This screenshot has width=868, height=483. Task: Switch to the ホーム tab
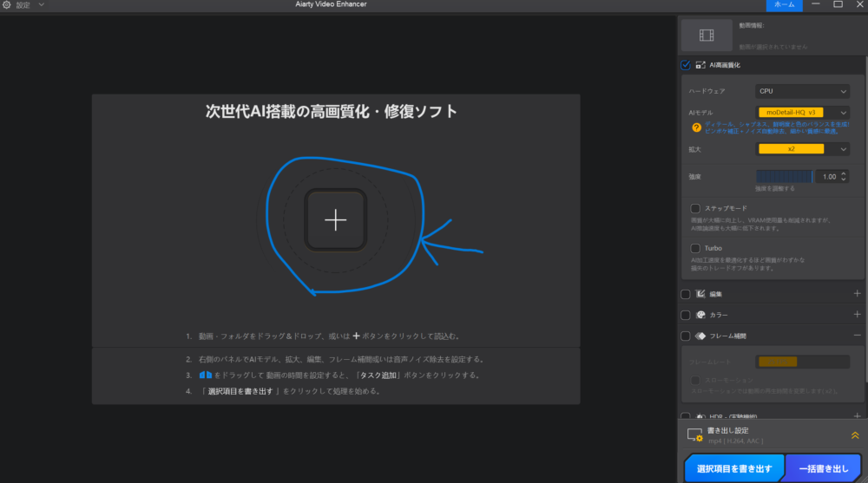pos(784,5)
